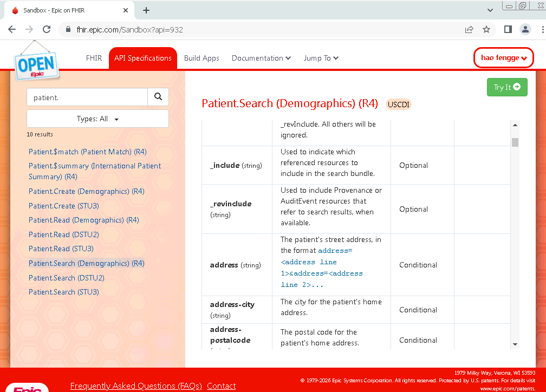Click the browser address bar URL
546x392 pixels.
129,30
